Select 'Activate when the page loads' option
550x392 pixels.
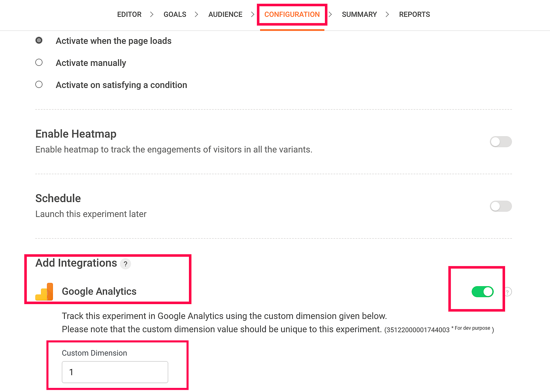pyautogui.click(x=39, y=41)
